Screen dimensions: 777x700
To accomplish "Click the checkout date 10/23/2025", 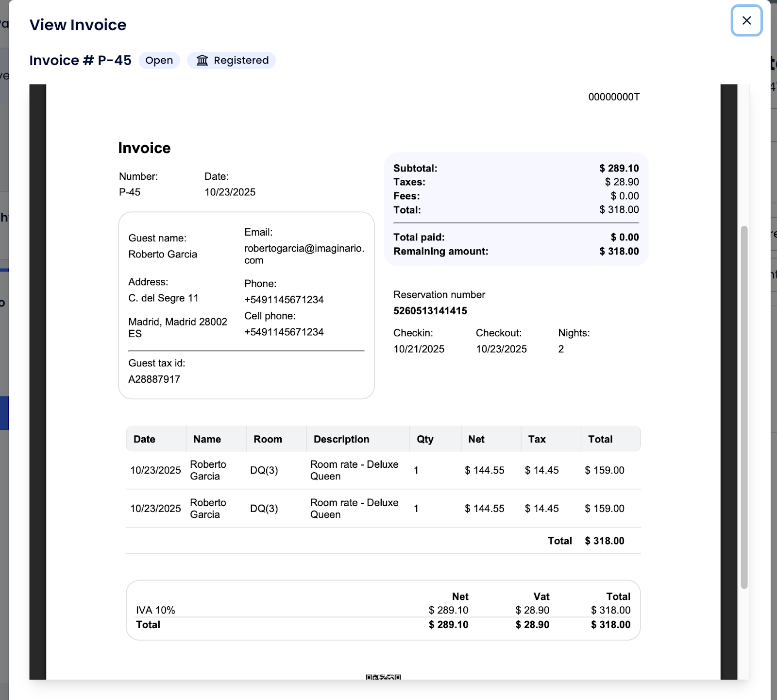I will click(501, 349).
